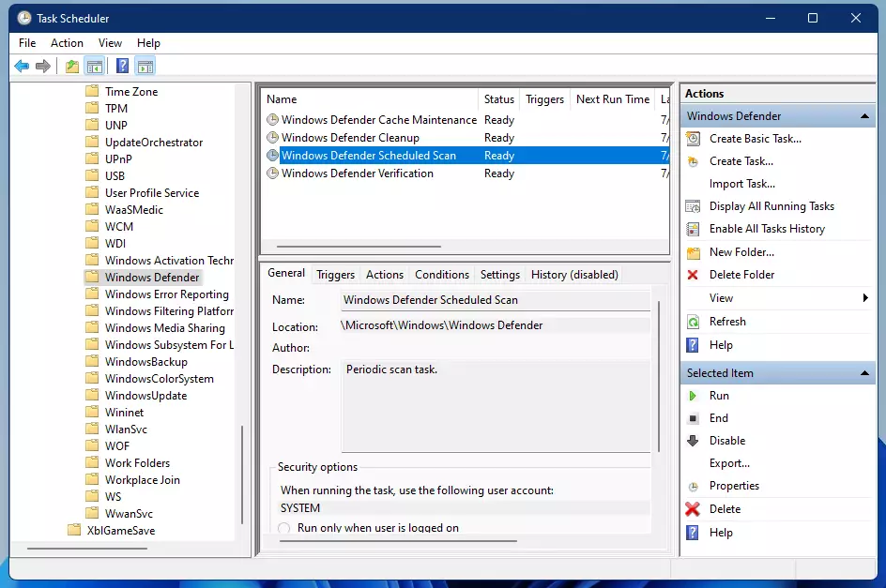Go back with the blue left arrow
This screenshot has width=886, height=588.
[x=22, y=66]
